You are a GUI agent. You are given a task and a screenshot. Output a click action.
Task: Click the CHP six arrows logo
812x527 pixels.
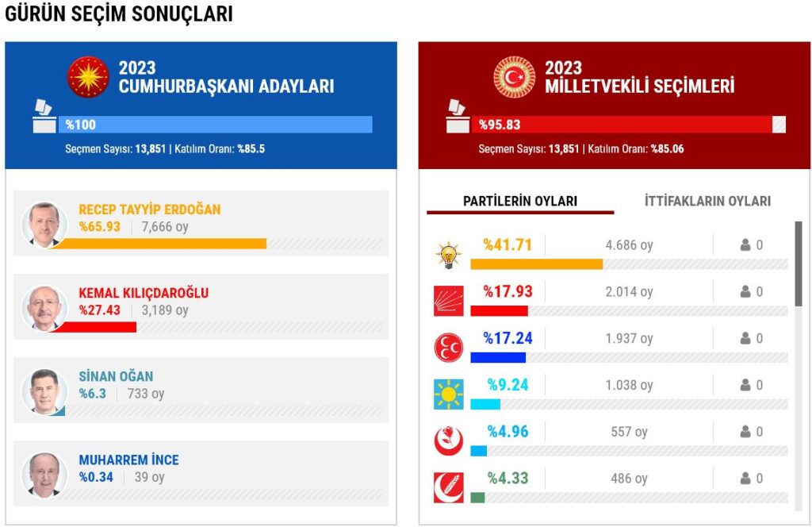click(x=448, y=301)
